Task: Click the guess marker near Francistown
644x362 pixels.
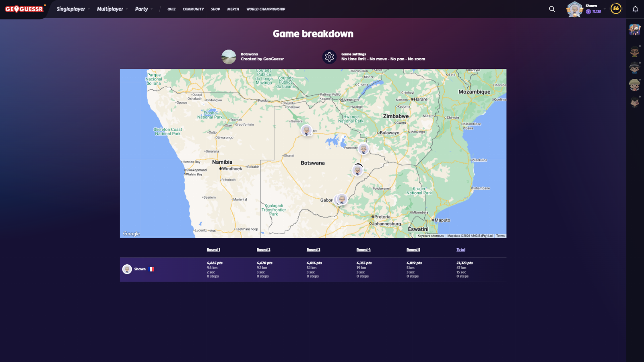Action: pyautogui.click(x=363, y=149)
